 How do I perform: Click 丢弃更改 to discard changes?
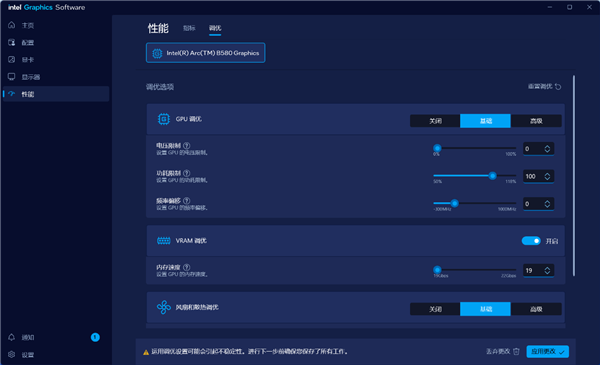tap(503, 352)
